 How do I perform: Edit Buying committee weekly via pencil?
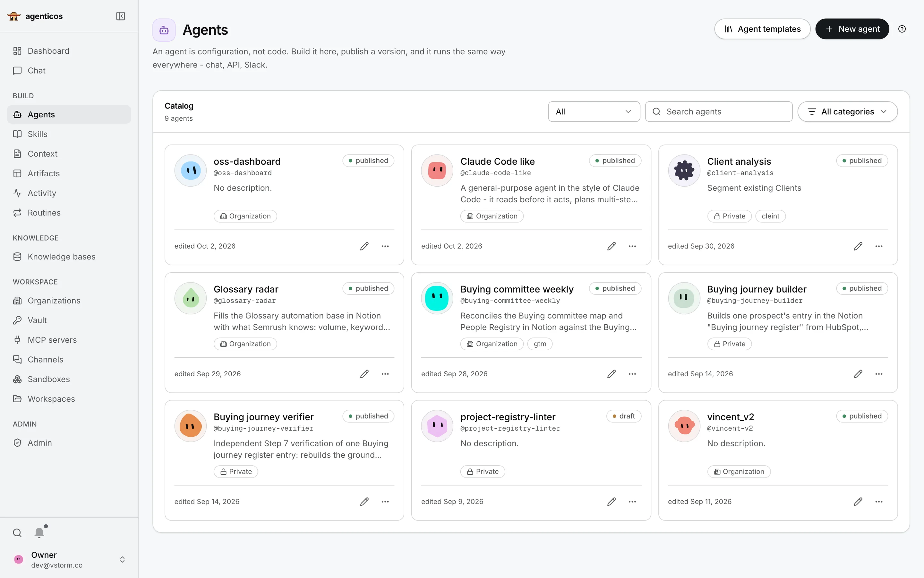pos(611,374)
